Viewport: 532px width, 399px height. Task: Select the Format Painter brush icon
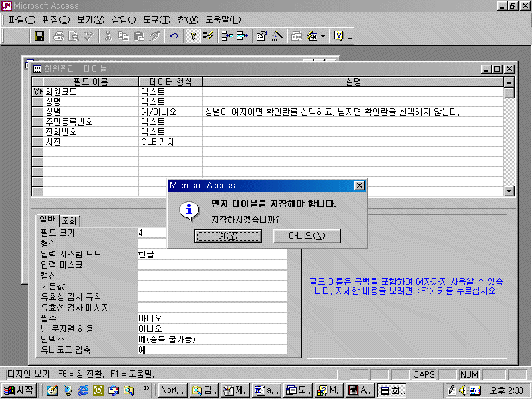[154, 36]
